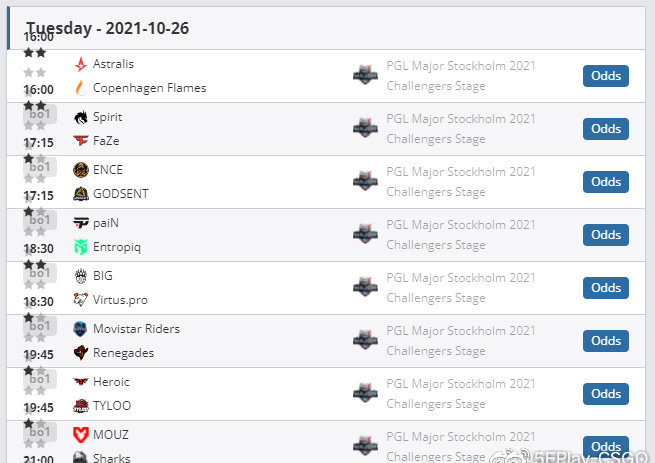
Task: Click the Virtus.pro bear logo
Action: coord(81,300)
